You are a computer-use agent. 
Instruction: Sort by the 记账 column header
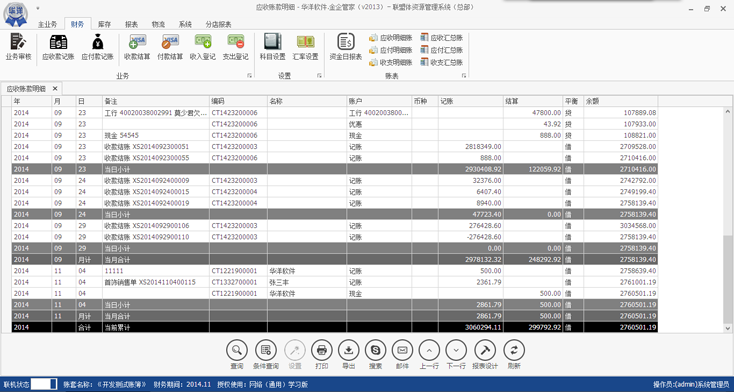click(x=471, y=101)
